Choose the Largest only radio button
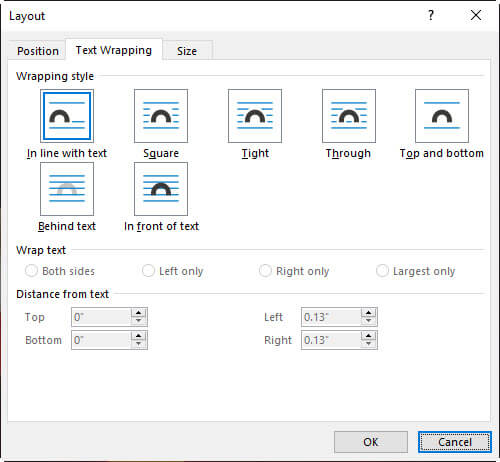Viewport: 500px width, 462px height. pyautogui.click(x=382, y=271)
